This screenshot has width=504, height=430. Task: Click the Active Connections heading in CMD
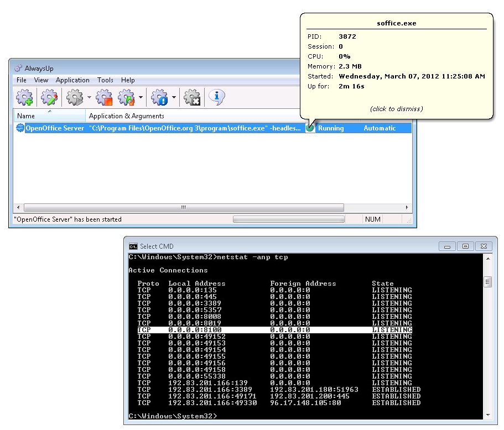168,270
